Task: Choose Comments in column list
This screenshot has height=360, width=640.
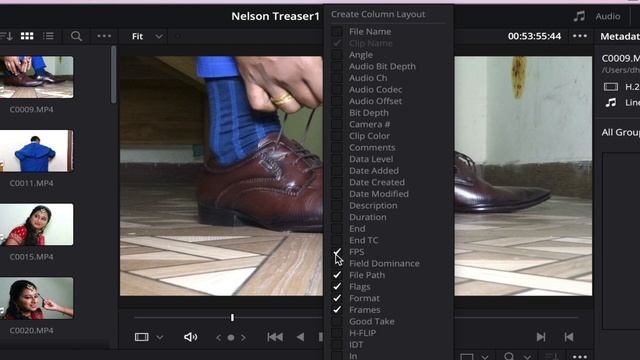Action: [x=372, y=148]
